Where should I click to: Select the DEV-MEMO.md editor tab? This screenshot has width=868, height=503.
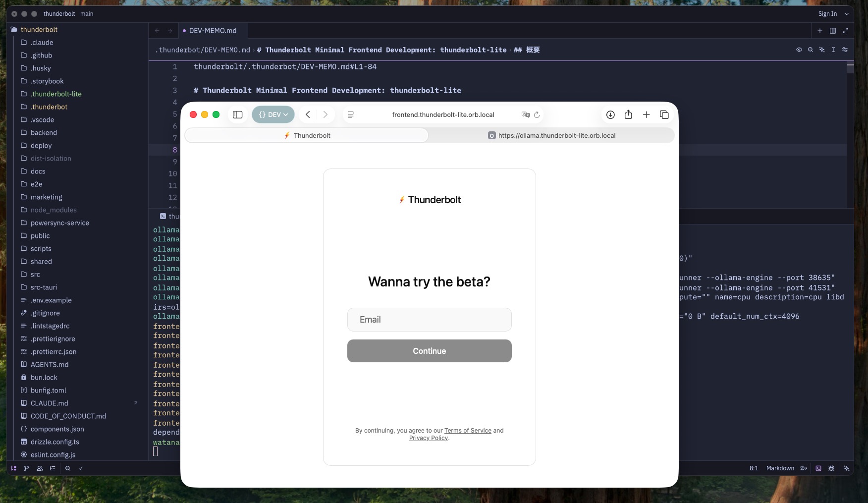[x=213, y=31]
